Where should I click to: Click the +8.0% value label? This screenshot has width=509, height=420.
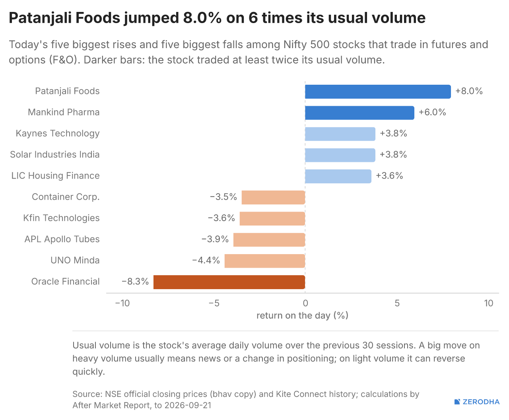click(469, 91)
